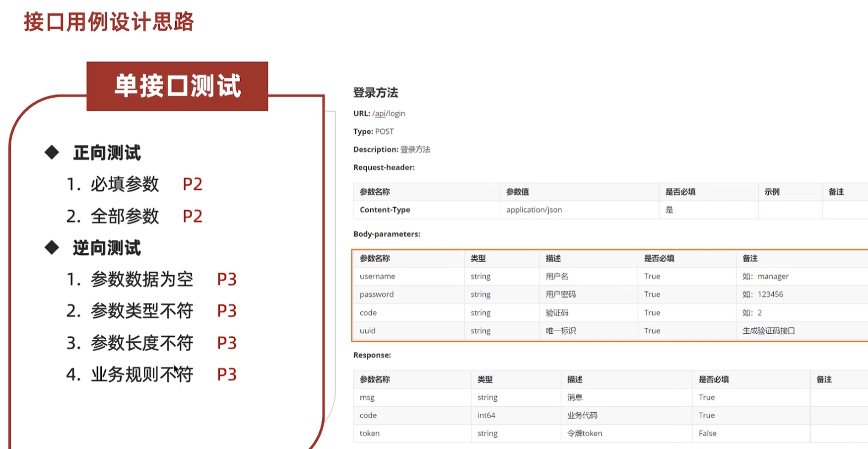Click the red diamond icon beside 正向测试
Viewport: 868px width, 449px height.
[51, 152]
